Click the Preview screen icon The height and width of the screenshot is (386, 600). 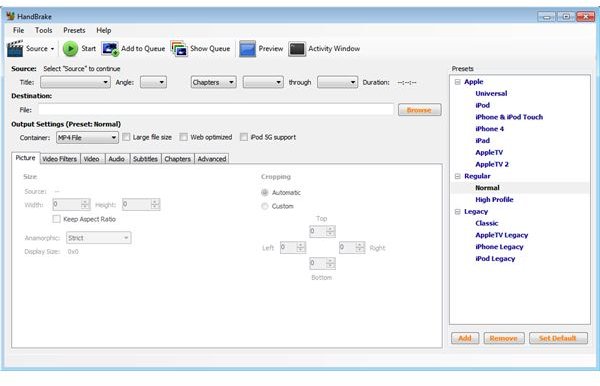click(x=247, y=49)
